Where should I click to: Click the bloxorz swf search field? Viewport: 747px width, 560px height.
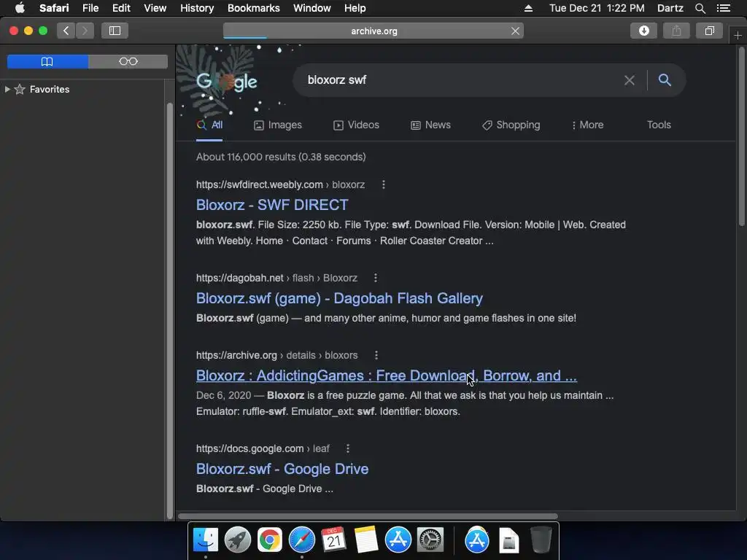(462, 80)
